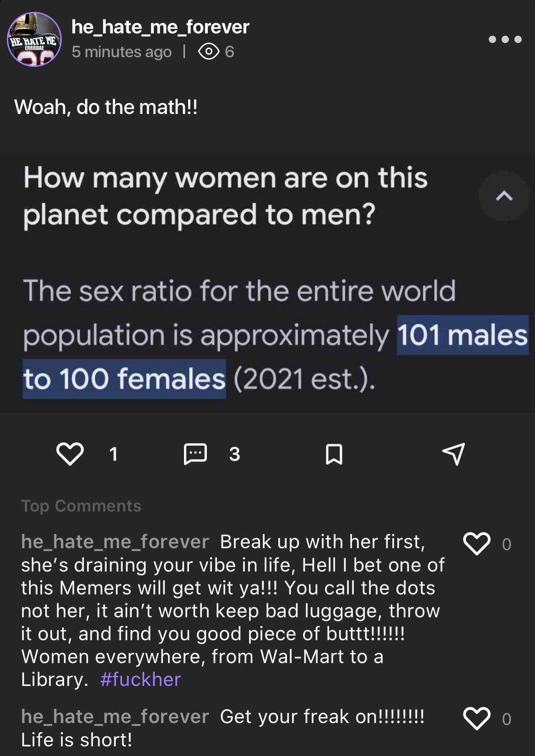Share the post with the paper plane icon

(454, 454)
